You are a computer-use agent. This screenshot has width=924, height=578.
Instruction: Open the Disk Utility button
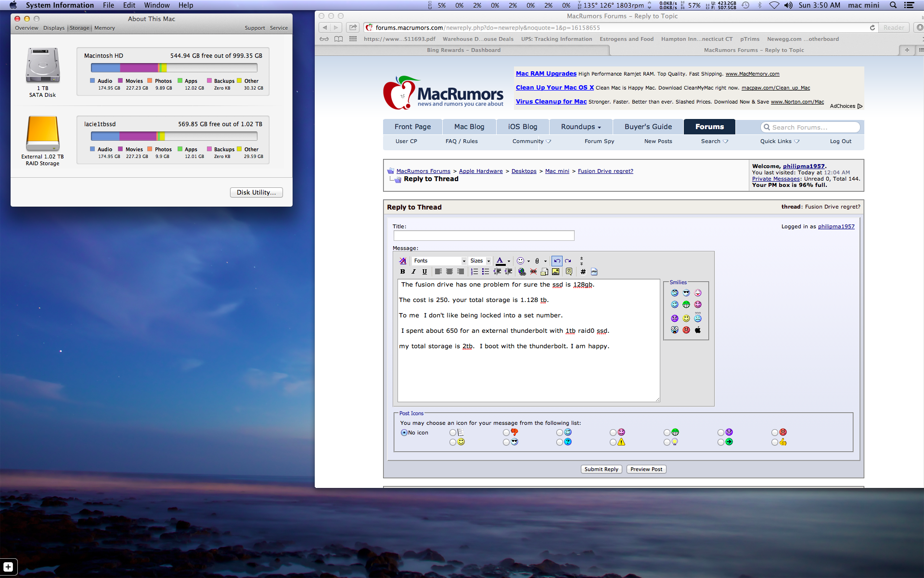tap(256, 192)
